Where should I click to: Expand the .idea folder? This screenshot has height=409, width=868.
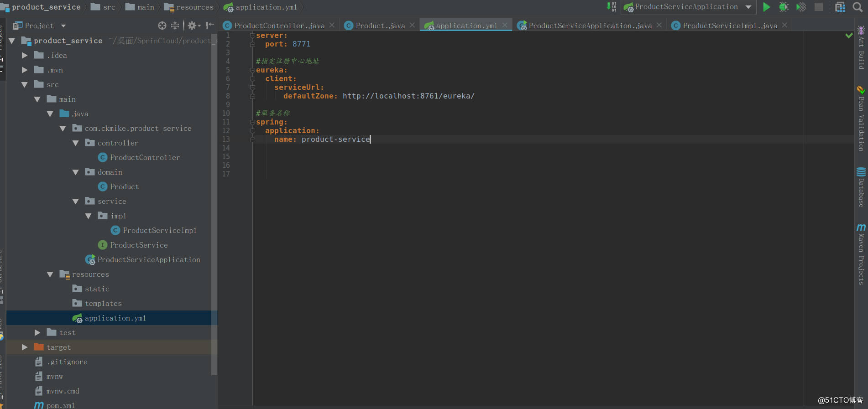tap(25, 55)
